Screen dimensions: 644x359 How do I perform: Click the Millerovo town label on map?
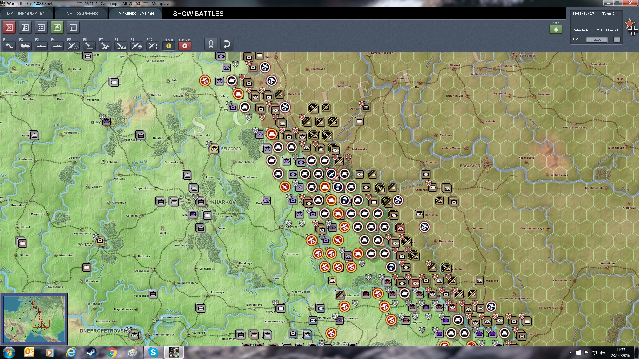[x=492, y=281]
